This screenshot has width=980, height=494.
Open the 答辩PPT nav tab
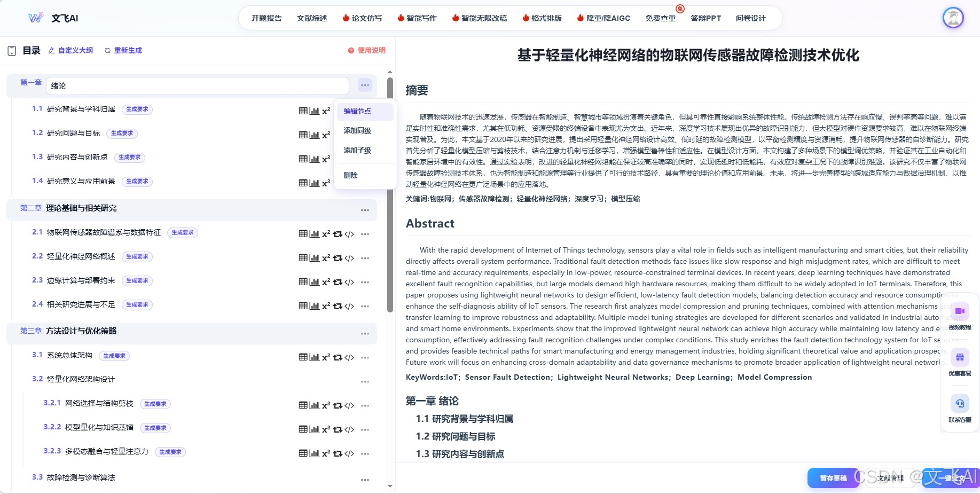pyautogui.click(x=706, y=18)
